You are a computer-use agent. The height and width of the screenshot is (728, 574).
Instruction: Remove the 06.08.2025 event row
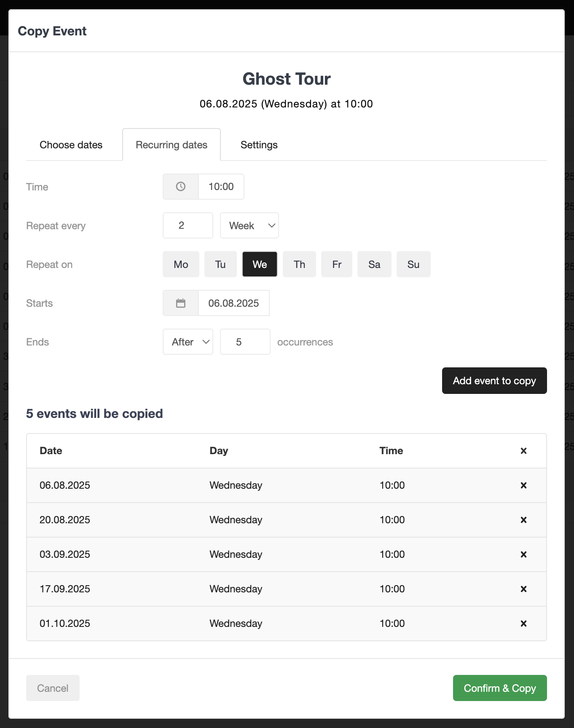(x=523, y=485)
